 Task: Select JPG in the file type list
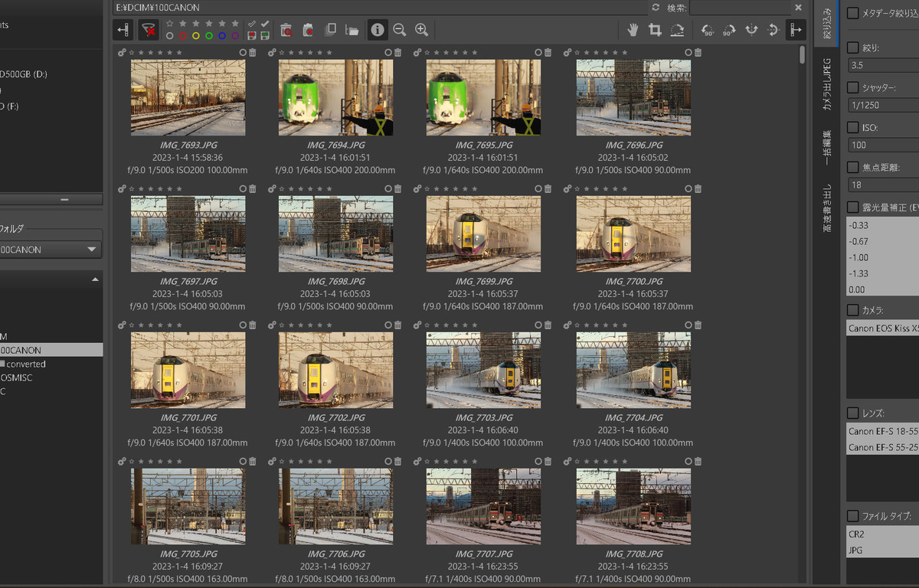(x=856, y=550)
